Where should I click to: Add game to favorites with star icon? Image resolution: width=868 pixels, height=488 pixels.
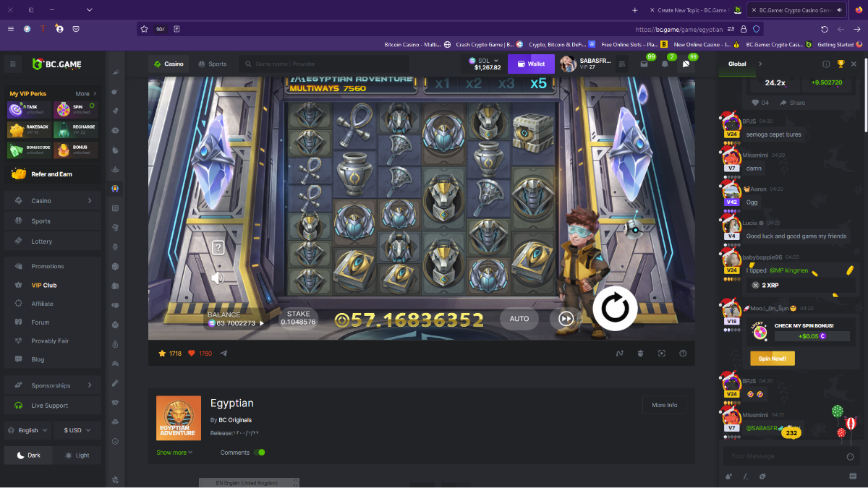(163, 354)
